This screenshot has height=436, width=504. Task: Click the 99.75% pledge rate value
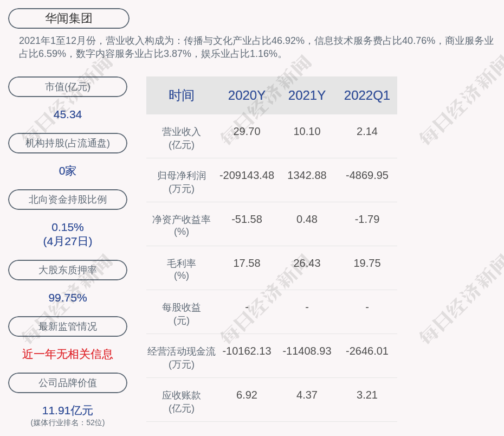[x=68, y=298]
